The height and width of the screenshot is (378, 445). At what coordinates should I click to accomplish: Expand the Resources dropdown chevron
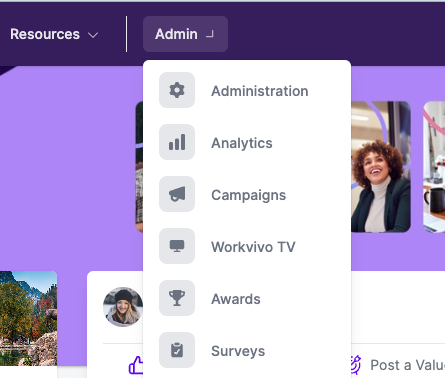pyautogui.click(x=93, y=35)
